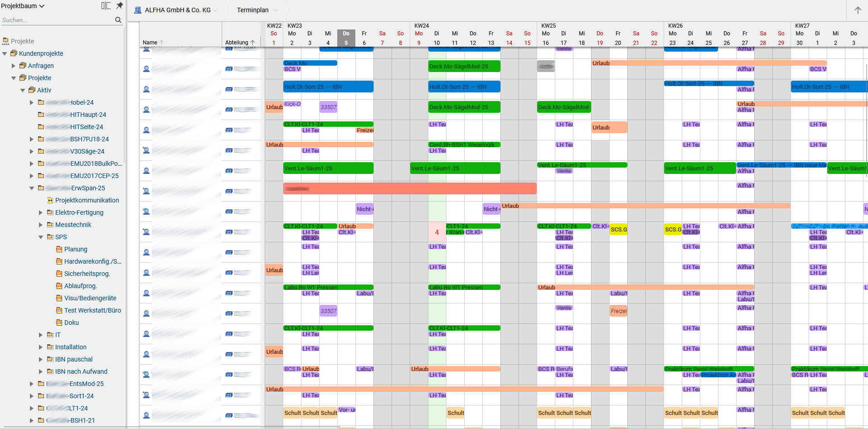Viewport: 868px width, 429px height.
Task: Sort by the Name column header
Action: (x=150, y=43)
